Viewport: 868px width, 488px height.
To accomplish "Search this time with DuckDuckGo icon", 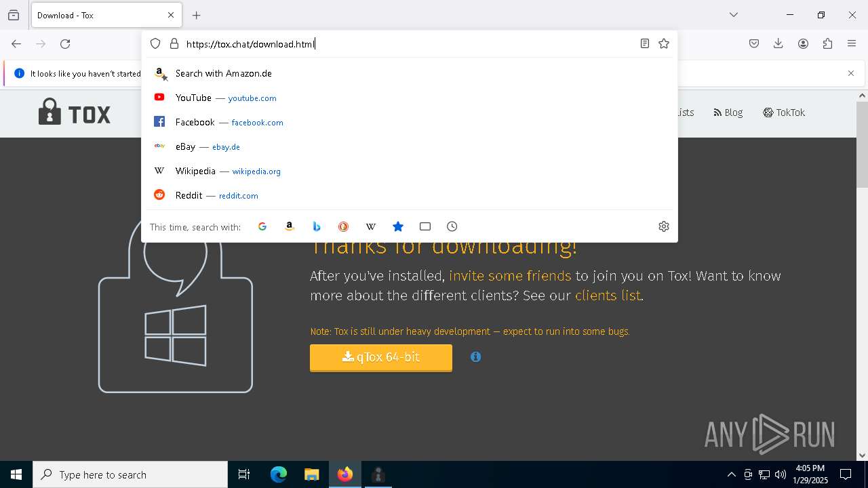I will pyautogui.click(x=344, y=226).
